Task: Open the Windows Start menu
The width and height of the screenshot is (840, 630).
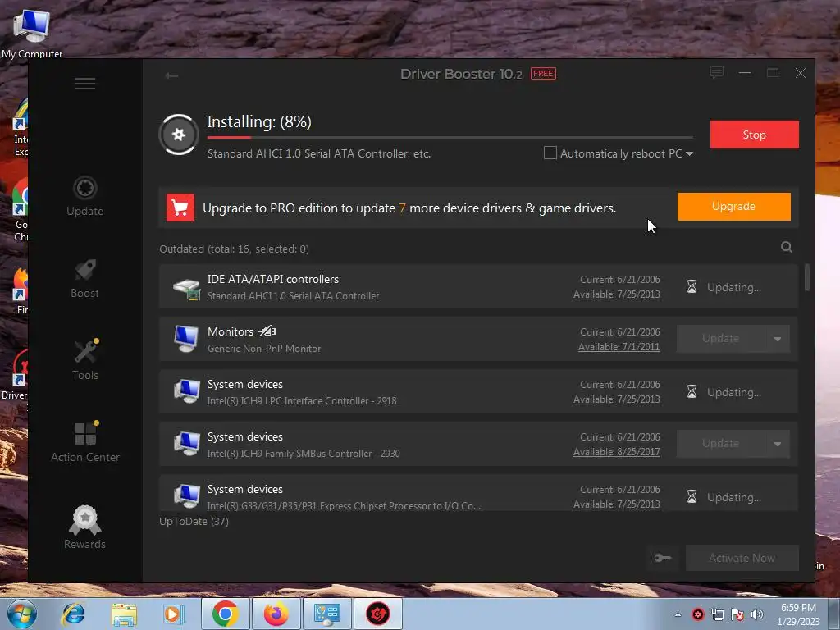Action: [21, 614]
